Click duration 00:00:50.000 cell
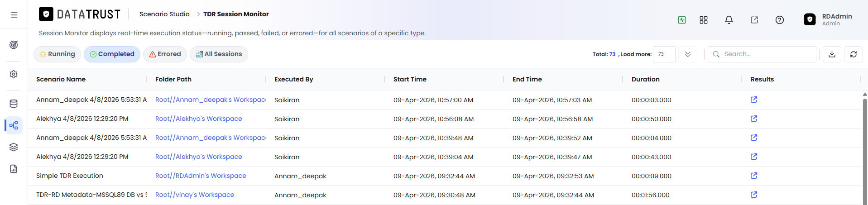The width and height of the screenshot is (868, 205). (652, 119)
